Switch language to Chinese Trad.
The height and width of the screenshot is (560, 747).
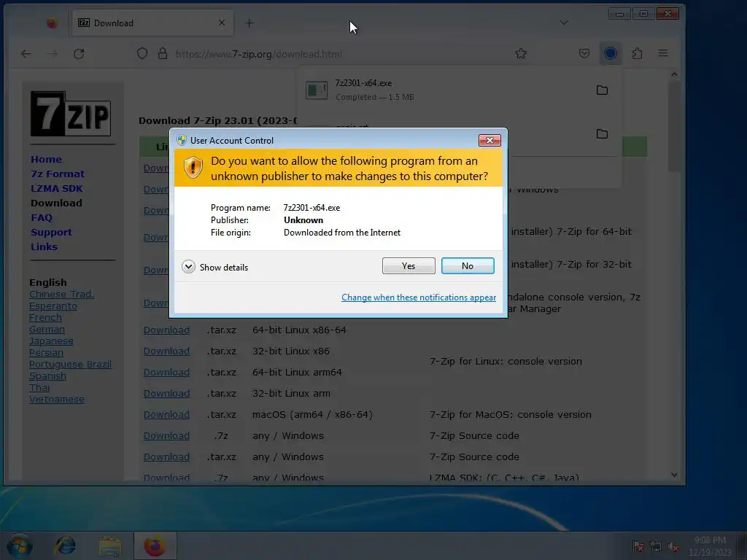click(62, 295)
